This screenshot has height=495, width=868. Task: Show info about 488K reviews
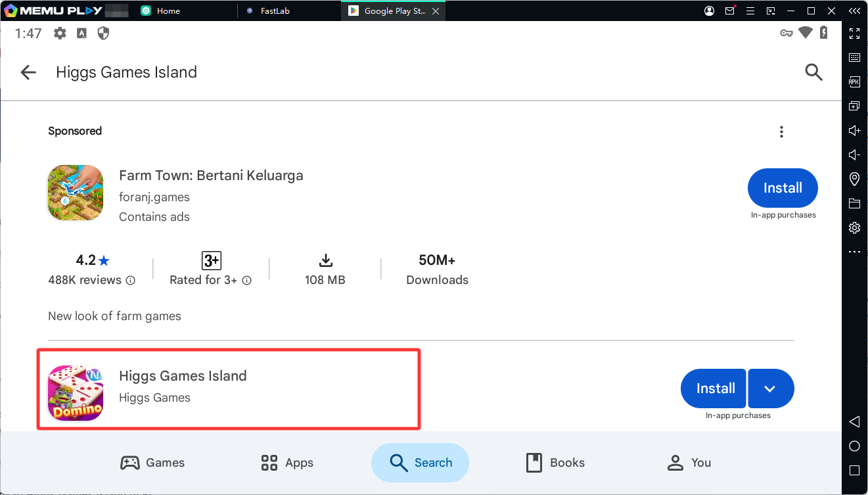point(131,281)
